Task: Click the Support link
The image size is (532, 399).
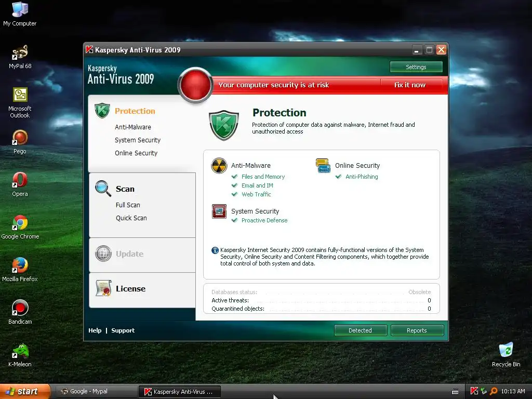Action: (x=123, y=330)
